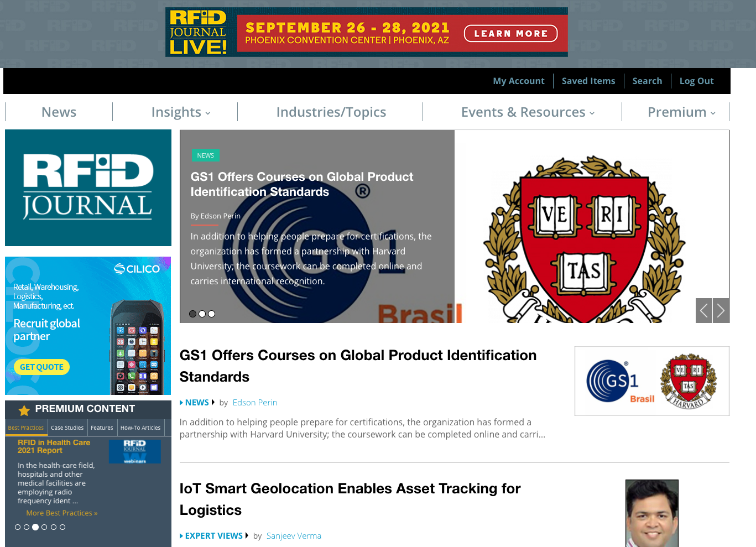Click the Cilico logo in the ad
Screen dimensions: 756x547
pyautogui.click(x=137, y=269)
